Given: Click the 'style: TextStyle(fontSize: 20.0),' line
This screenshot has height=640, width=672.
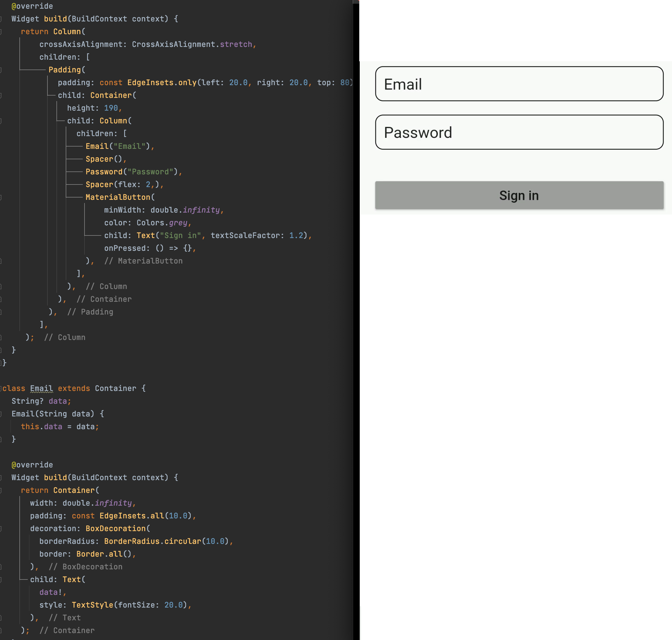Looking at the screenshot, I should tap(115, 605).
